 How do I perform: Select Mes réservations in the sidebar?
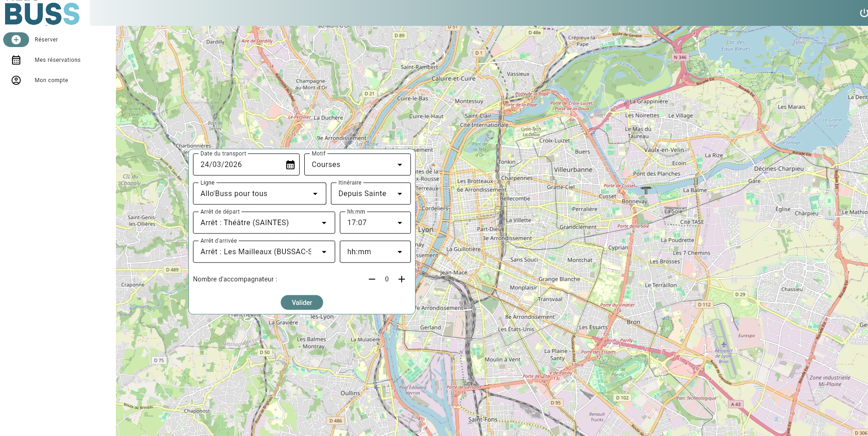(58, 60)
